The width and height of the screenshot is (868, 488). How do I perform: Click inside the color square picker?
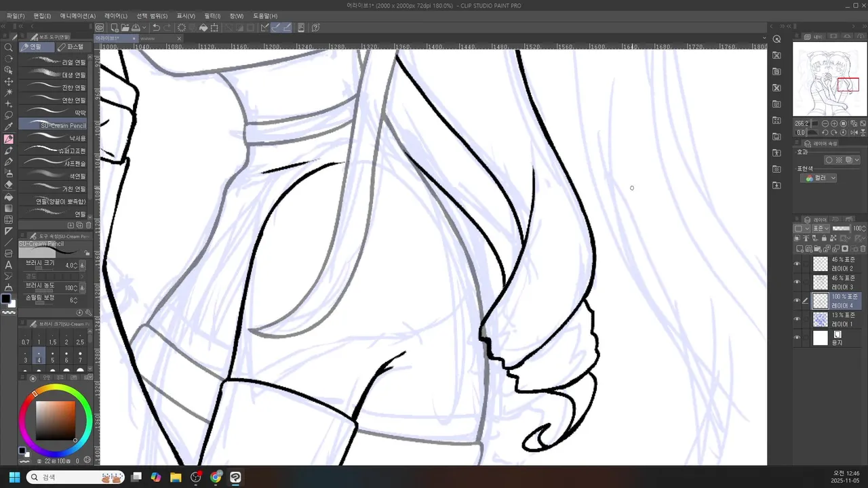[56, 420]
